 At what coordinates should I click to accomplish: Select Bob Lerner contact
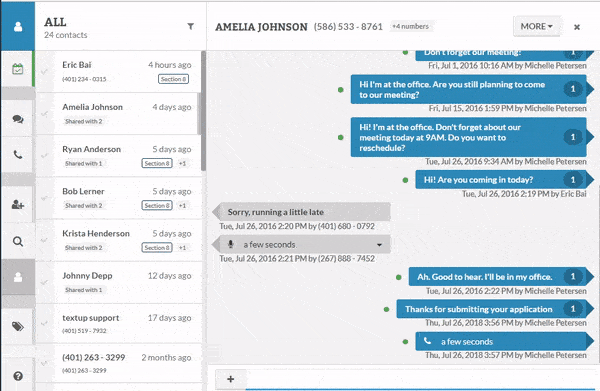pos(119,198)
